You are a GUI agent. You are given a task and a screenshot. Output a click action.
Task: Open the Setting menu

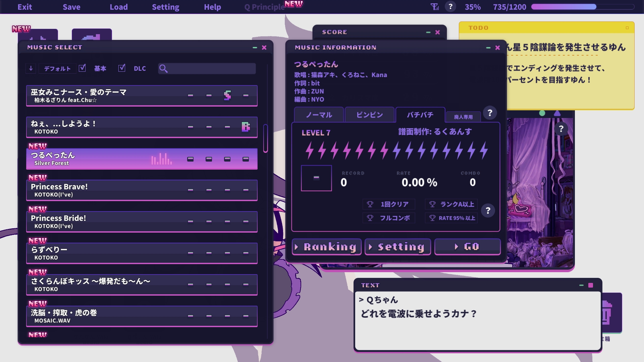pyautogui.click(x=165, y=7)
